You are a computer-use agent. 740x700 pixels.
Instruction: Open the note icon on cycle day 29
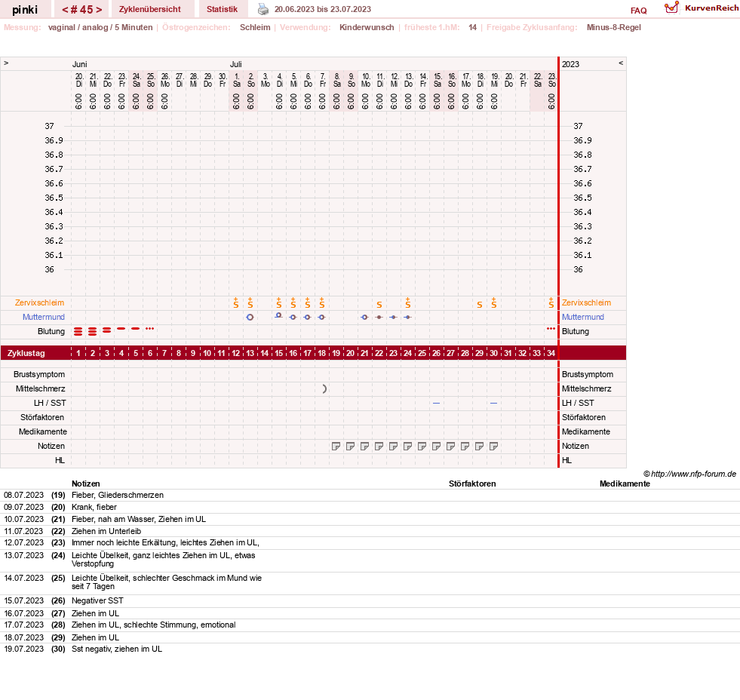(x=480, y=446)
